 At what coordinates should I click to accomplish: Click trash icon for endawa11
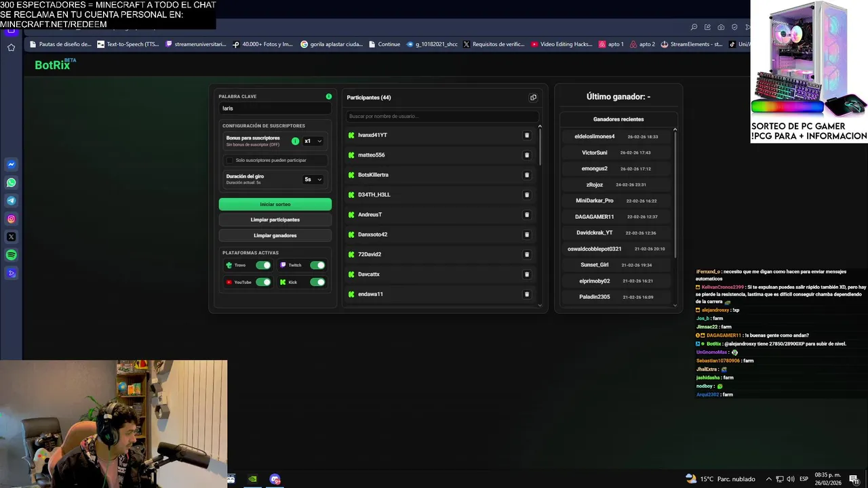point(527,294)
